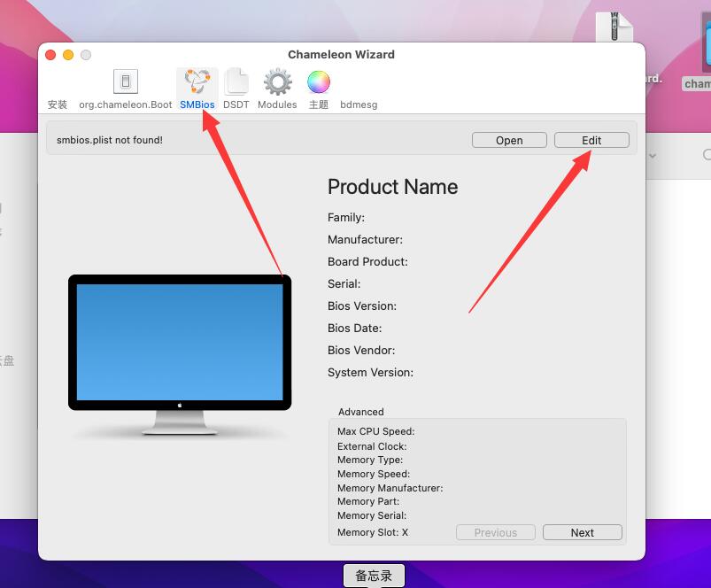
Task: Open the Modules gear icon
Action: coord(277,82)
